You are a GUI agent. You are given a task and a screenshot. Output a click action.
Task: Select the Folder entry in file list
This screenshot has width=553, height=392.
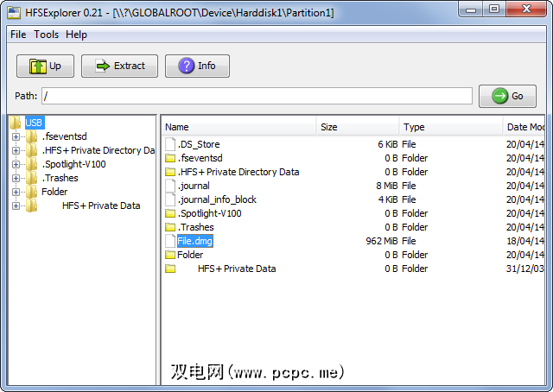190,255
